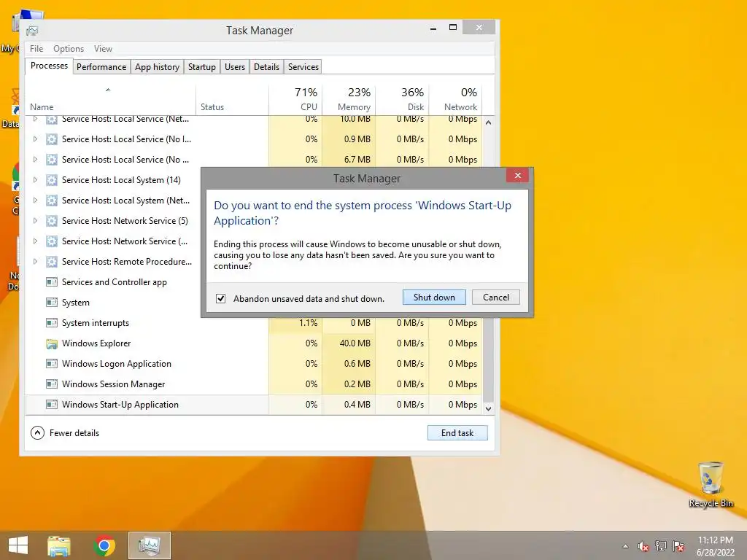
Task: Launch Google Chrome from the taskbar
Action: (x=104, y=545)
